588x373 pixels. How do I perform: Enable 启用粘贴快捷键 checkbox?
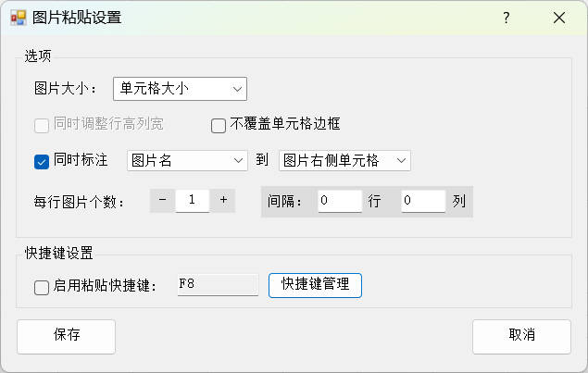tap(42, 287)
